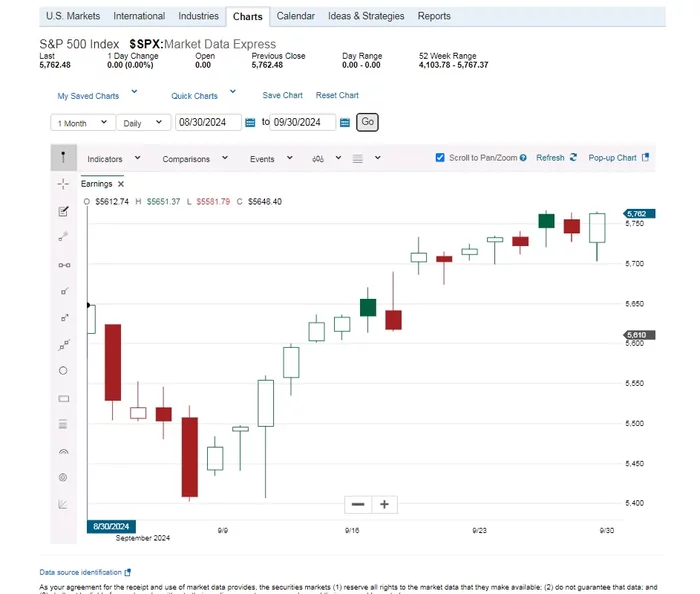Click Quick Charts link
The image size is (700, 594).
[x=195, y=96]
